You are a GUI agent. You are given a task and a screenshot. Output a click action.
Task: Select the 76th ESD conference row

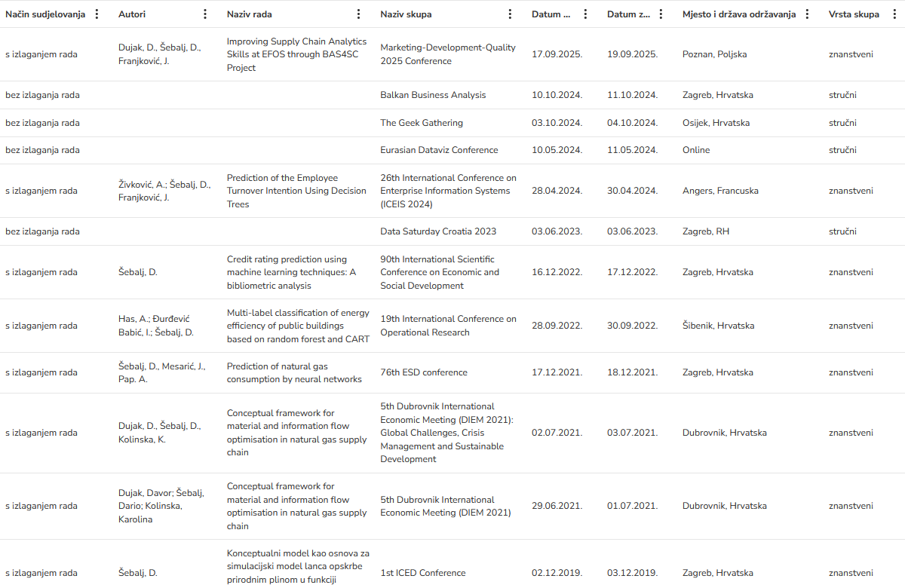coord(424,372)
